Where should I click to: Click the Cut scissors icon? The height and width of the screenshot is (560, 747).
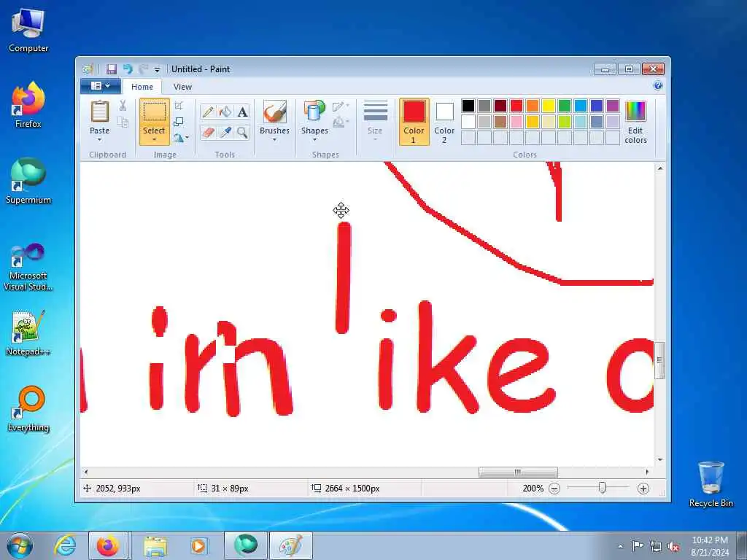pyautogui.click(x=123, y=106)
